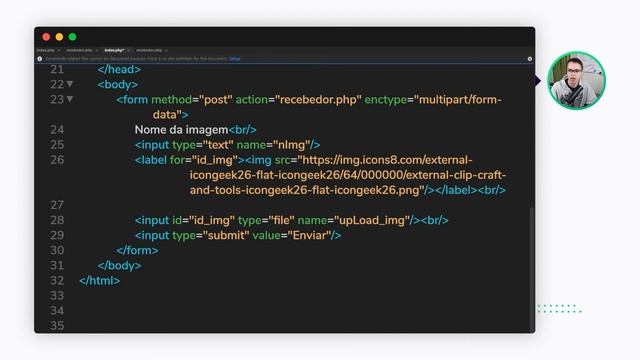
Task: Click the presenter webcam thumbnail
Action: coord(576,81)
